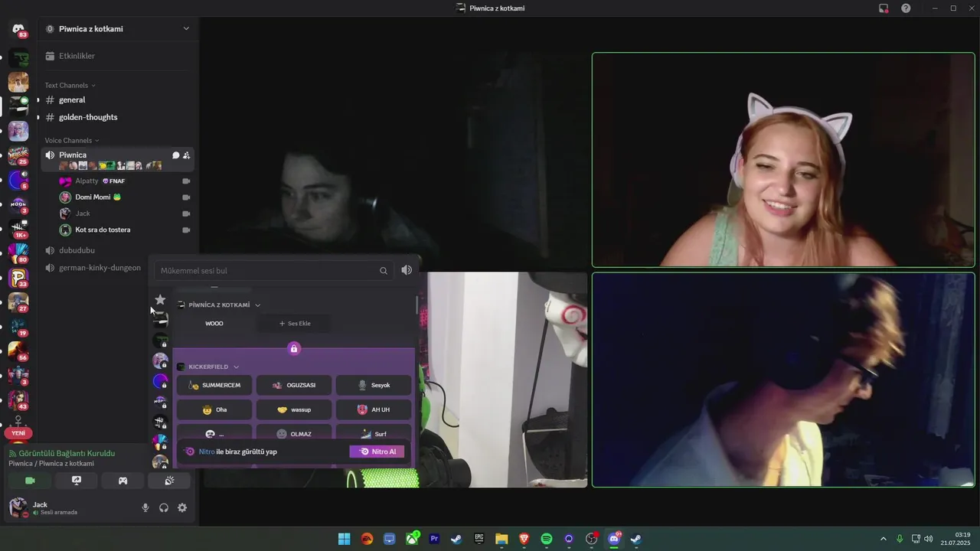Invite people to the Piwnica voice channel

[x=186, y=155]
